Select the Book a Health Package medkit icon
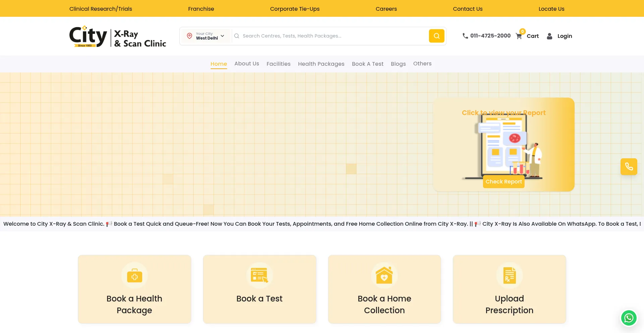 point(135,276)
